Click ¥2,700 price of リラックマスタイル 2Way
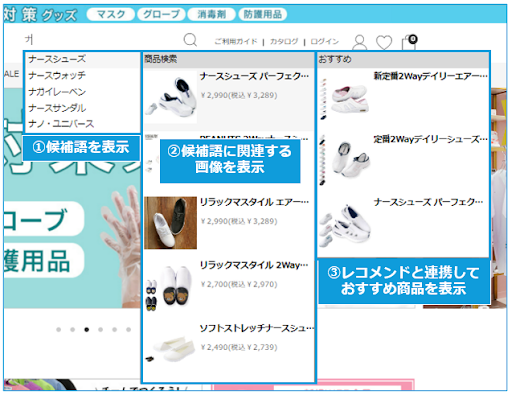512x395 pixels. point(239,284)
